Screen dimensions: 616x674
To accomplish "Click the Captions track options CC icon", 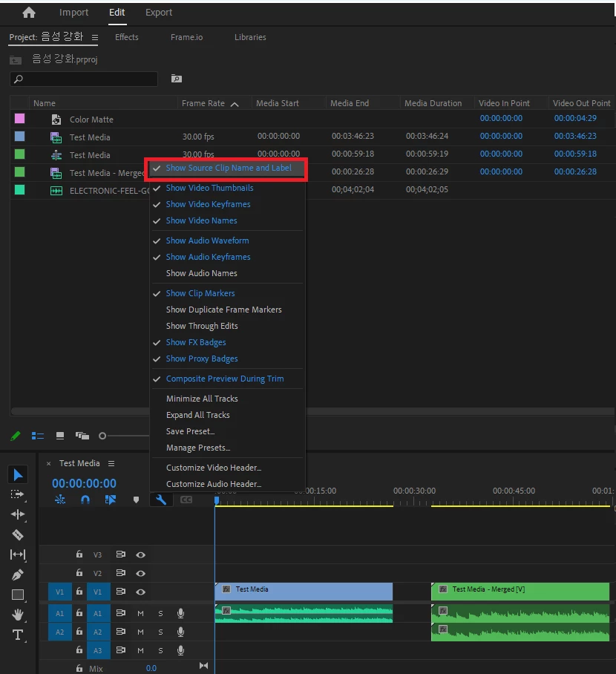I will point(186,500).
